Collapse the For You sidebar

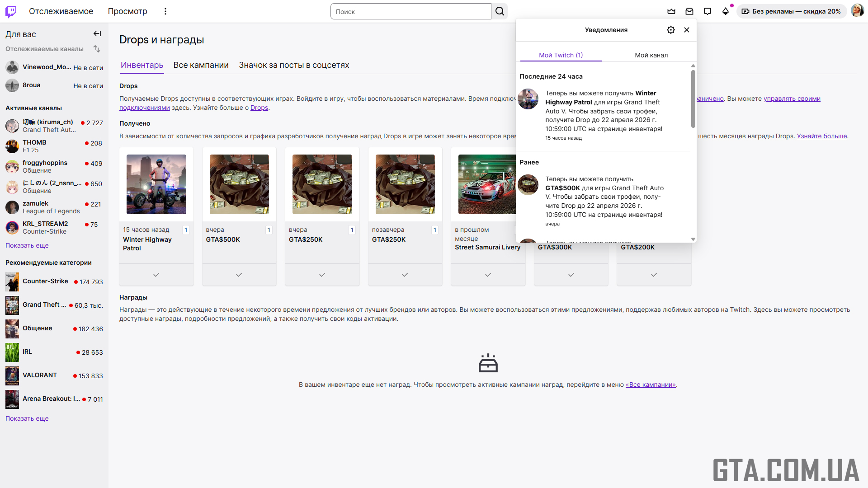[97, 33]
